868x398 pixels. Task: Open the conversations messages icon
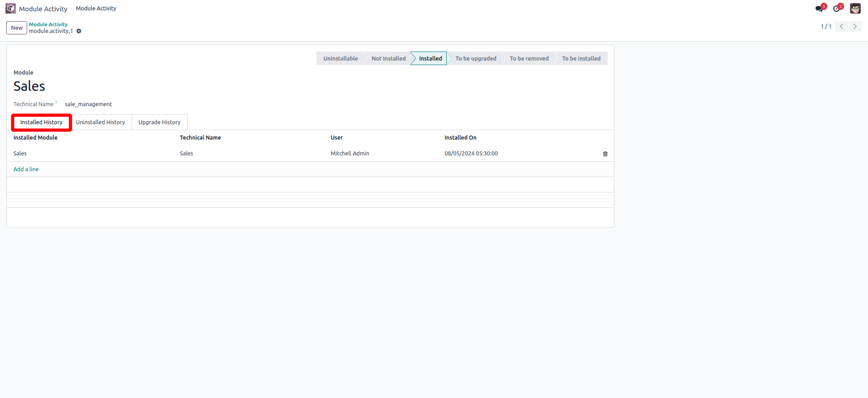pos(820,8)
